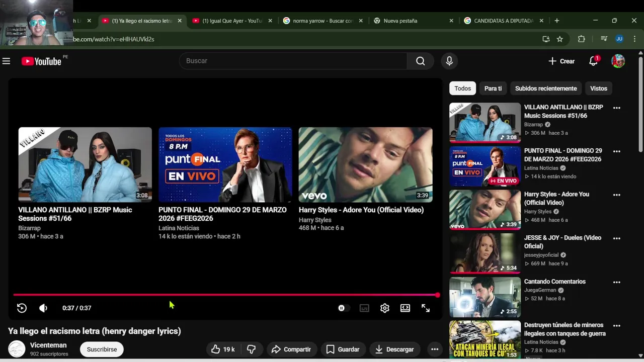Screen dimensions: 644x362
Task: Open JESSE & JOY Dueles sidebar thumbnail
Action: click(485, 253)
